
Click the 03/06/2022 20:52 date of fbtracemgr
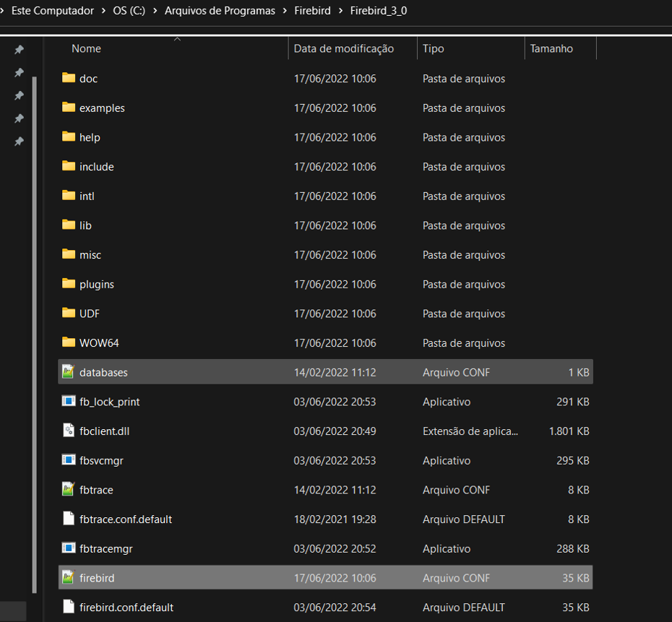coord(335,549)
